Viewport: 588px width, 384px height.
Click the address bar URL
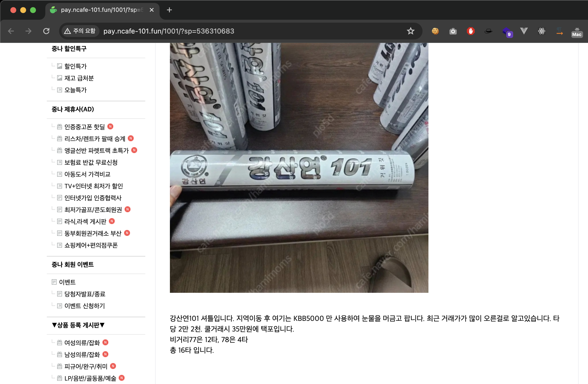[168, 31]
